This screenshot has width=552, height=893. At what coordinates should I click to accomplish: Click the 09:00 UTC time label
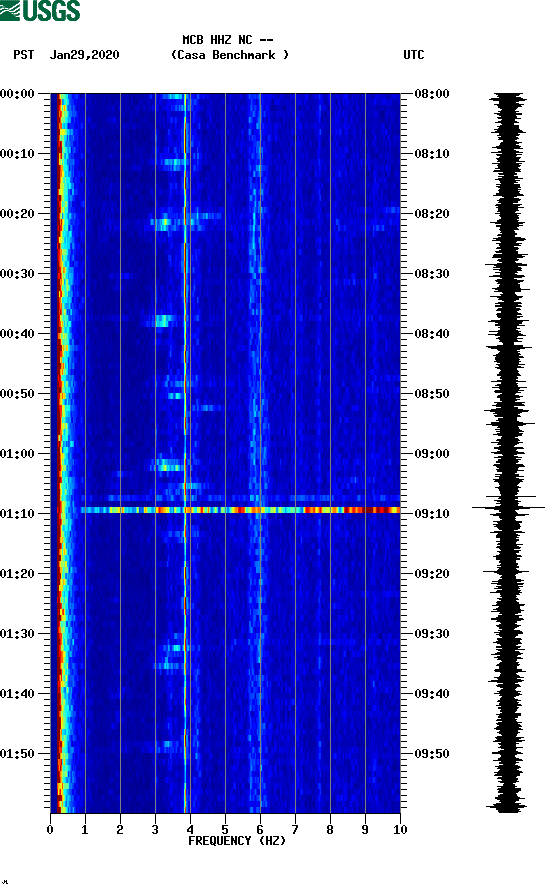click(x=432, y=454)
